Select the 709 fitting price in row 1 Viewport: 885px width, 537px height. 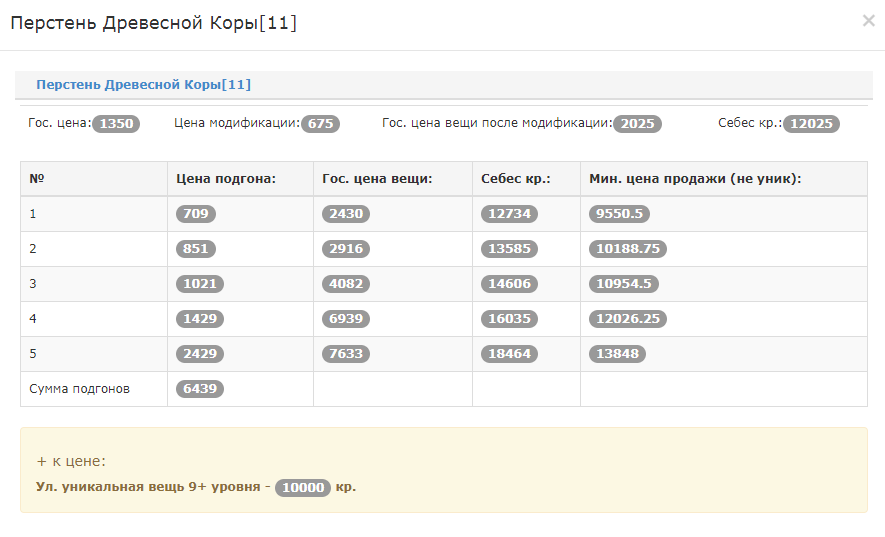coord(195,214)
